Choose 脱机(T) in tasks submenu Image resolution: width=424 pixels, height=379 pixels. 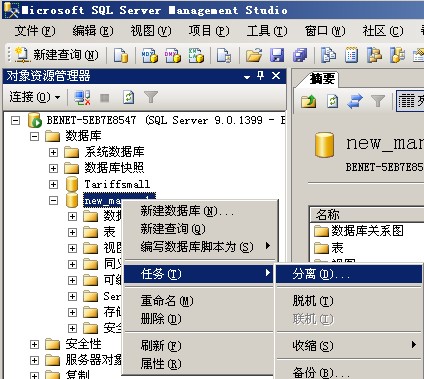coord(349,301)
